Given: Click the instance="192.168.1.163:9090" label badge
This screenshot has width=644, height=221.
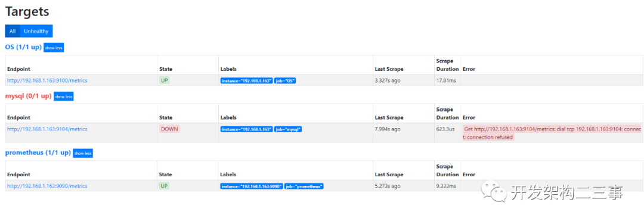Looking at the screenshot, I should [252, 186].
